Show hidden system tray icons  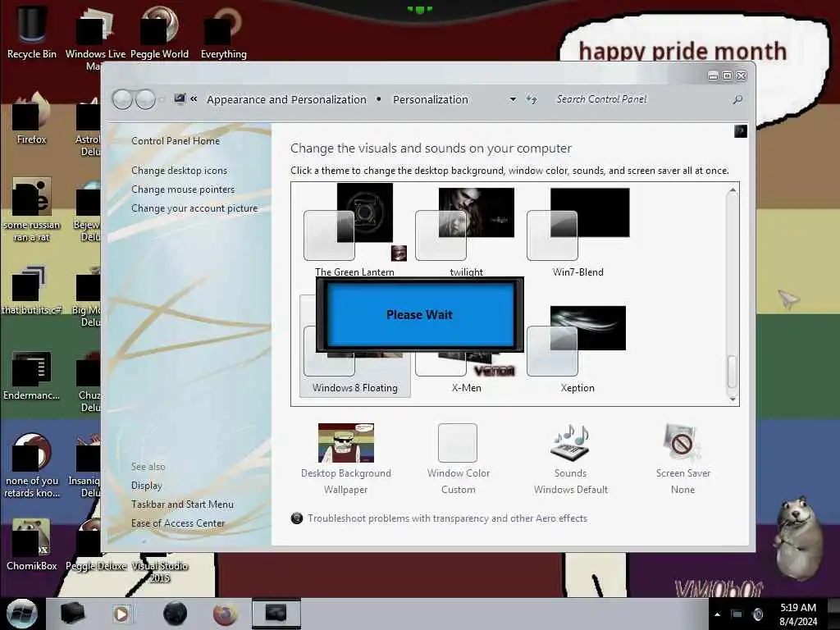tap(717, 614)
